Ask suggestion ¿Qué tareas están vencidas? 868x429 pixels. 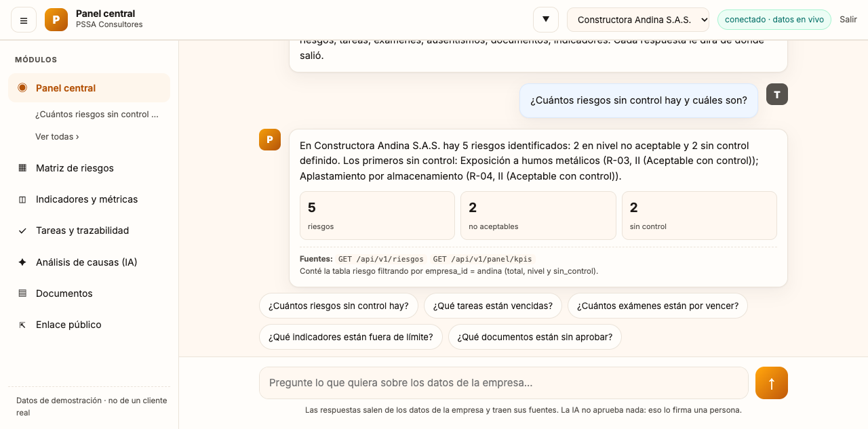tap(493, 306)
